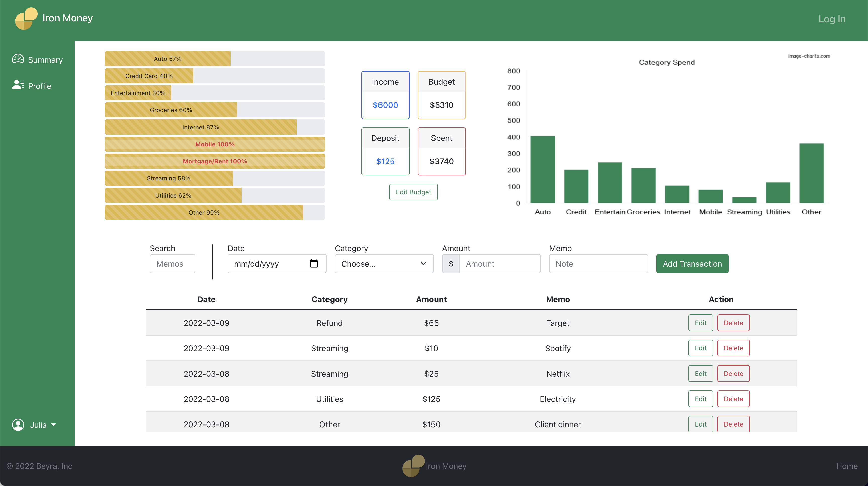Click the Amount input field
Screen dimensions: 868x486
tap(500, 264)
